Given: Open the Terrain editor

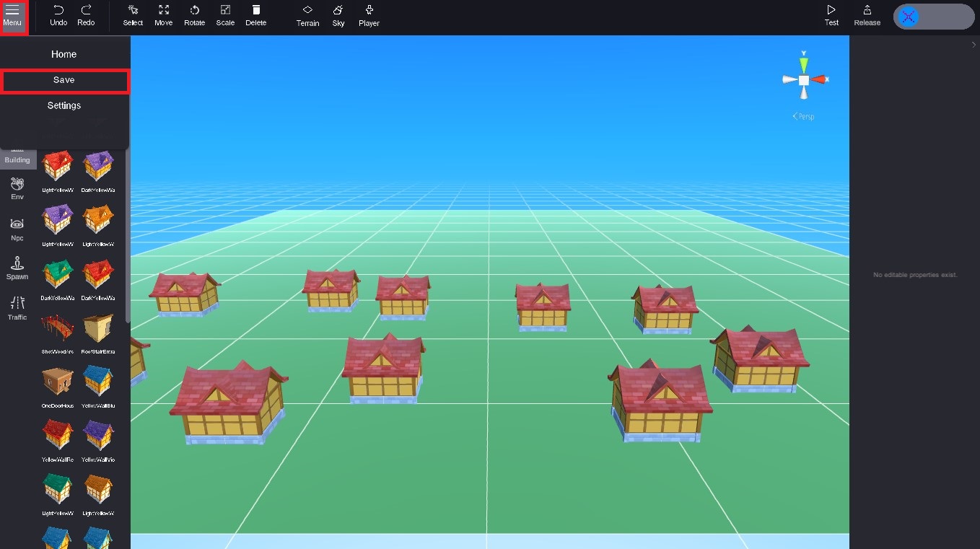Looking at the screenshot, I should click(x=307, y=14).
